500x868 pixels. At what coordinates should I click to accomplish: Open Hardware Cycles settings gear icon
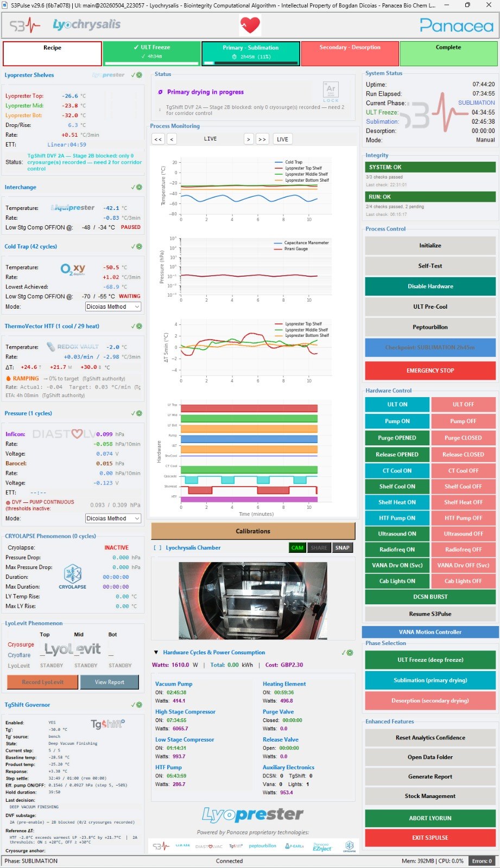click(x=350, y=653)
